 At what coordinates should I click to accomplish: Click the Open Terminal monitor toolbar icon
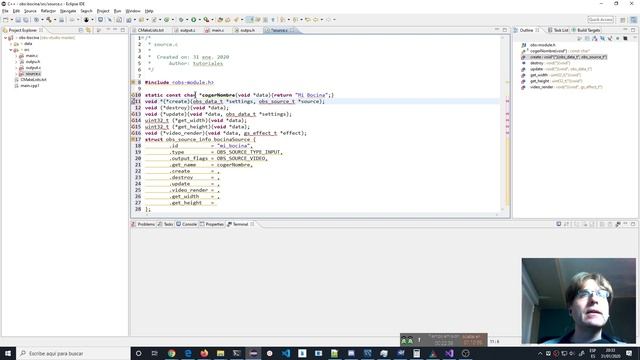(x=100, y=20)
